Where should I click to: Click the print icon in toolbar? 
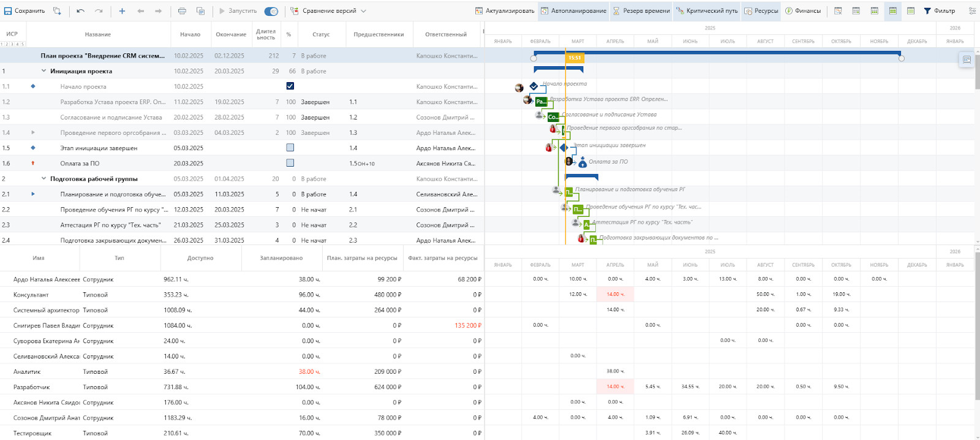tap(182, 11)
